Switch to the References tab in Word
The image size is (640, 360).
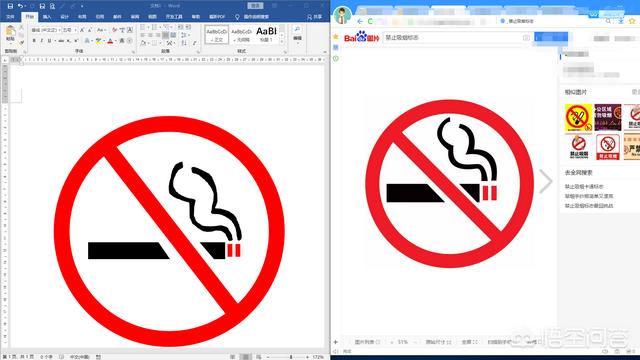tap(100, 17)
